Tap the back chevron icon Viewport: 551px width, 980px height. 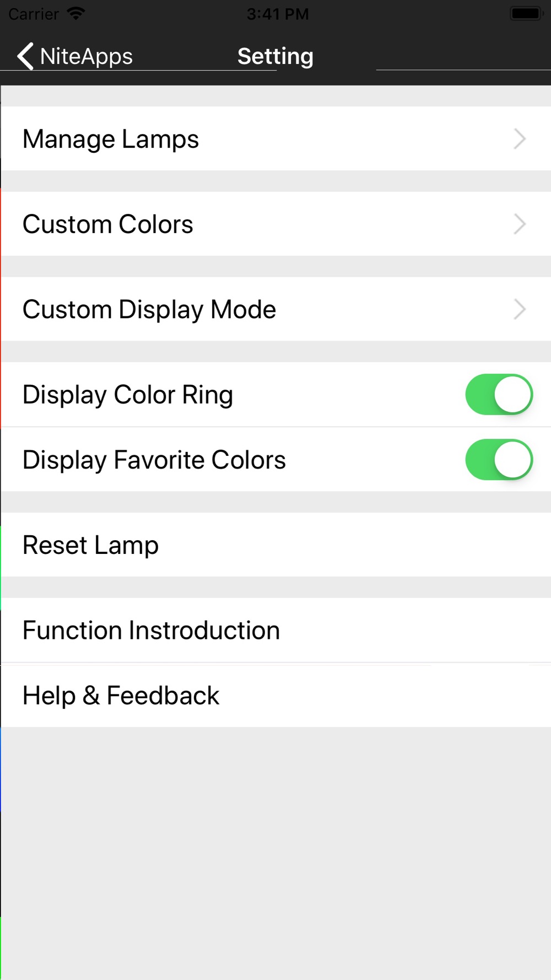[x=25, y=56]
